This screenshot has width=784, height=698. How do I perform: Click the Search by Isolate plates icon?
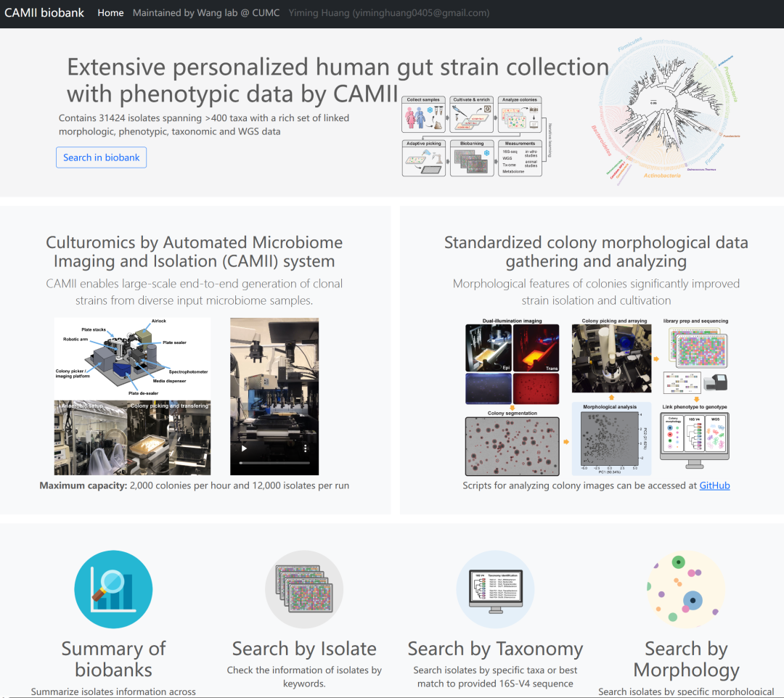tap(304, 589)
